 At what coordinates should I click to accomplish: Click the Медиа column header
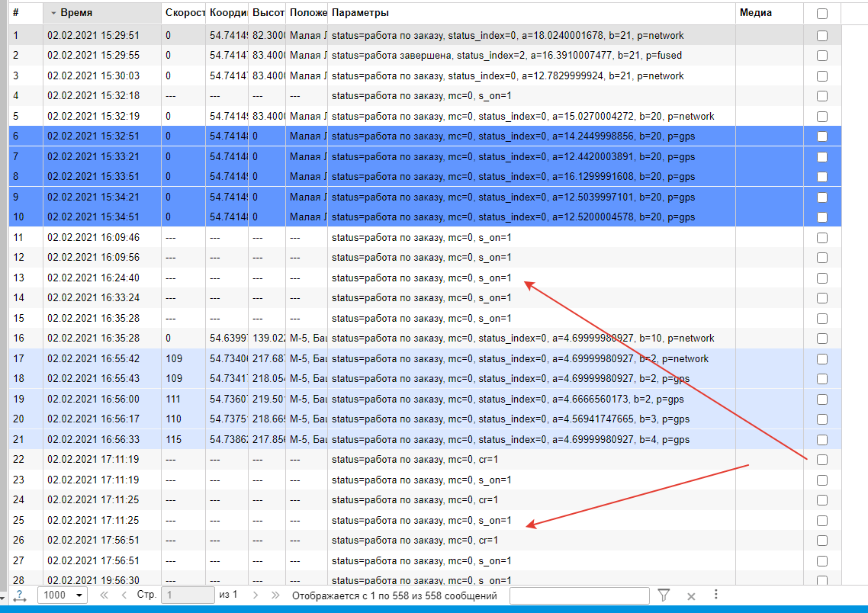755,13
